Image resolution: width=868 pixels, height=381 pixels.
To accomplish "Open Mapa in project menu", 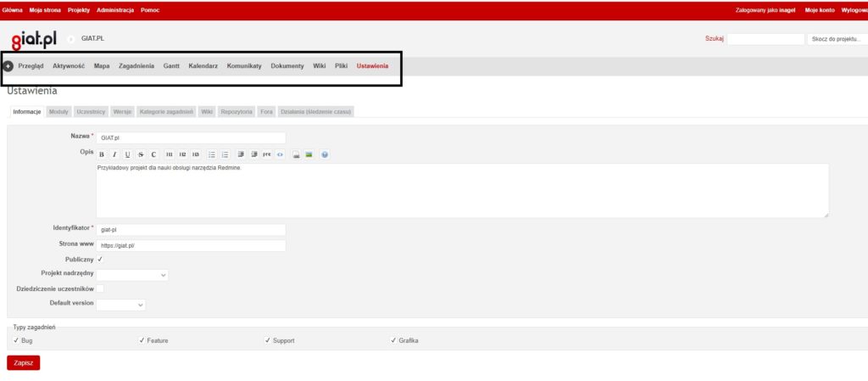I will pos(102,66).
